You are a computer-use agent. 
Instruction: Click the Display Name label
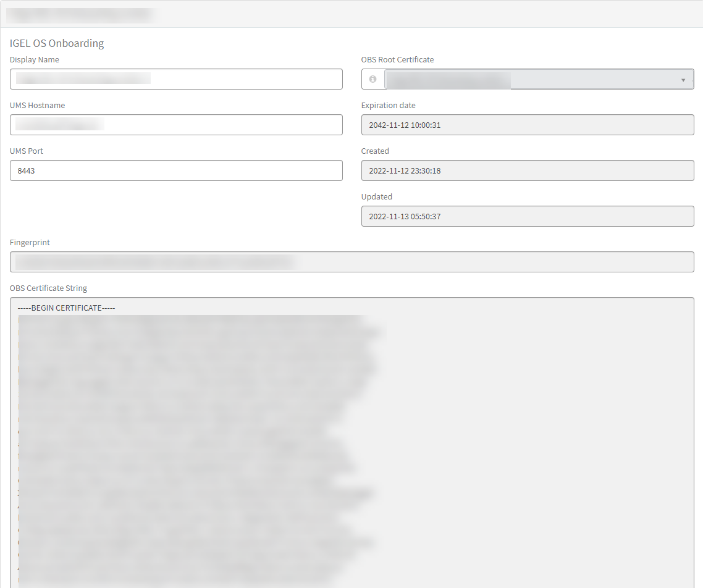(x=35, y=60)
